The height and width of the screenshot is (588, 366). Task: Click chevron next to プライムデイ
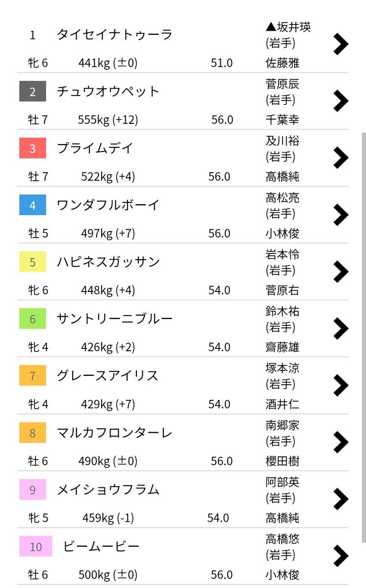coord(340,158)
